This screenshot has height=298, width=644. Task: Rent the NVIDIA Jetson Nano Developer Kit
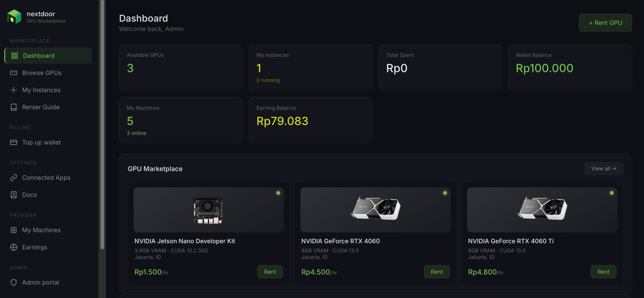pyautogui.click(x=270, y=272)
